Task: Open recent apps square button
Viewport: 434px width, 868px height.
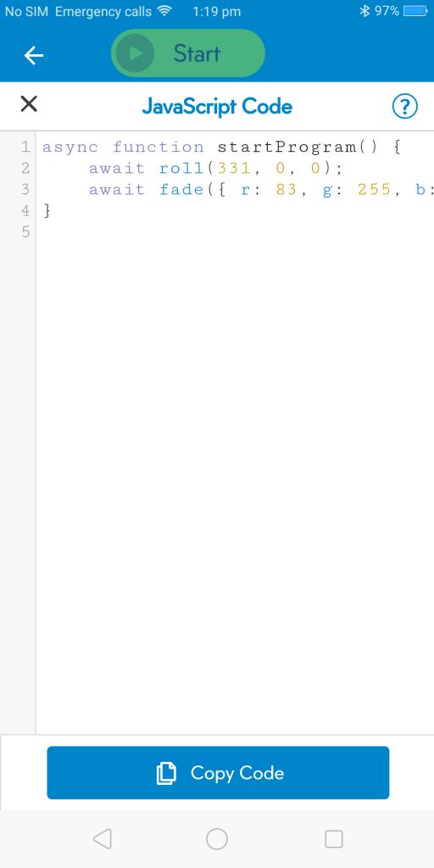Action: click(x=334, y=838)
